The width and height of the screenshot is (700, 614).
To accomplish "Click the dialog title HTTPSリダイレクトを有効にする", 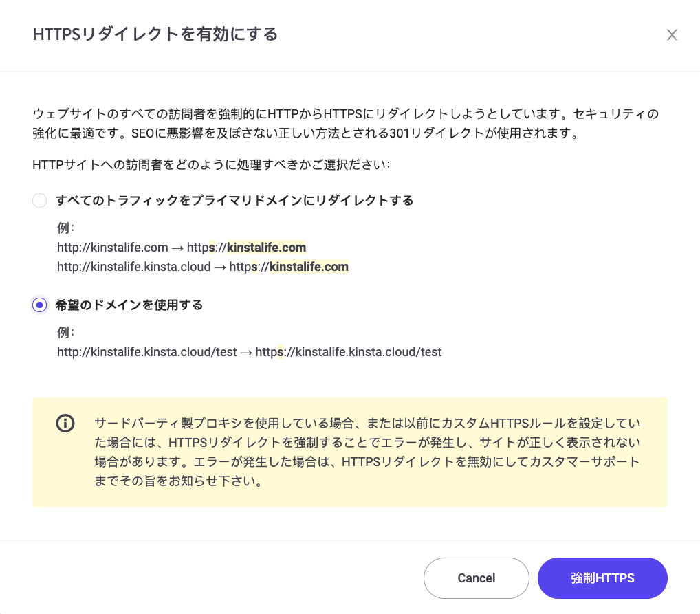I will (155, 34).
